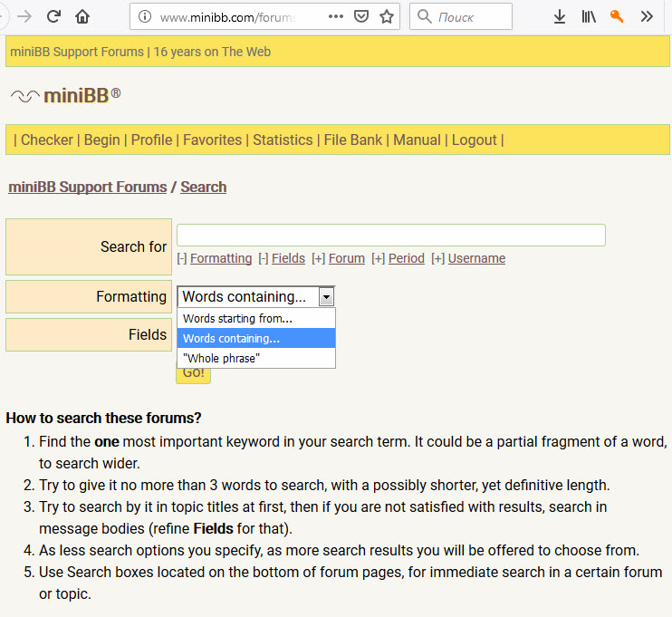Expand the Username option link
The height and width of the screenshot is (617, 672).
[476, 258]
